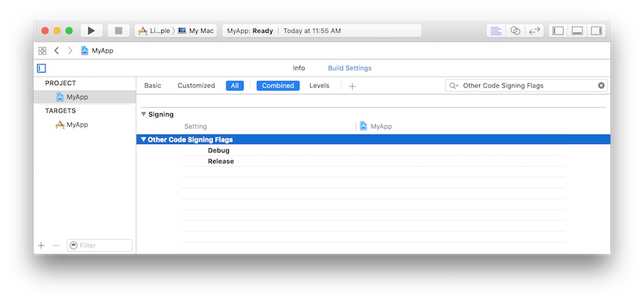Go back in editor history
Screen dimensions: 644x302
coord(57,51)
